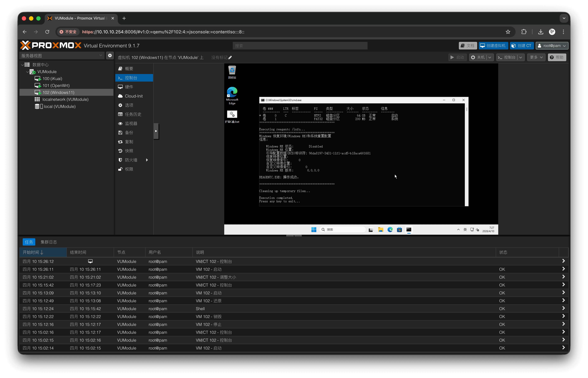Screen dimensions: 588x378
Task: Click the Windows Start button in taskbar
Action: [x=314, y=229]
